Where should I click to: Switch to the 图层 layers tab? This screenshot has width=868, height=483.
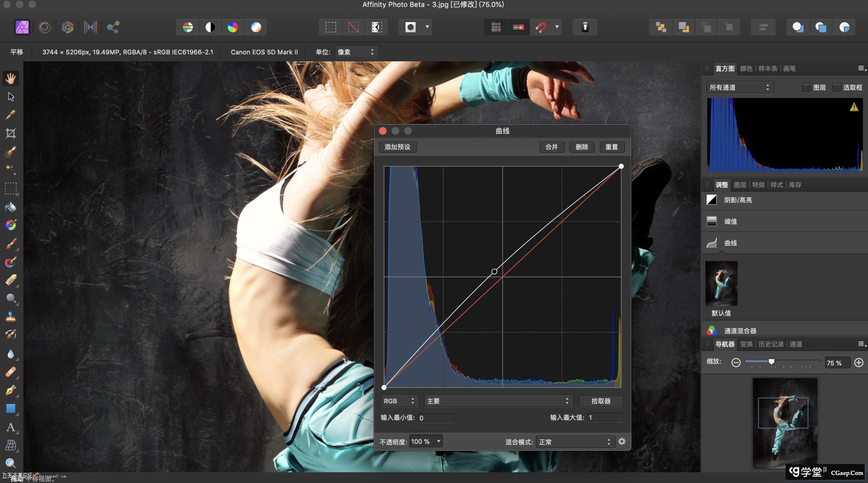pyautogui.click(x=740, y=185)
